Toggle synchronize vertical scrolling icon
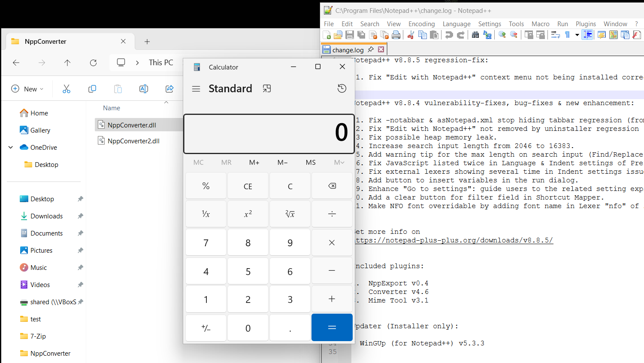This screenshot has width=644, height=363. tap(529, 35)
